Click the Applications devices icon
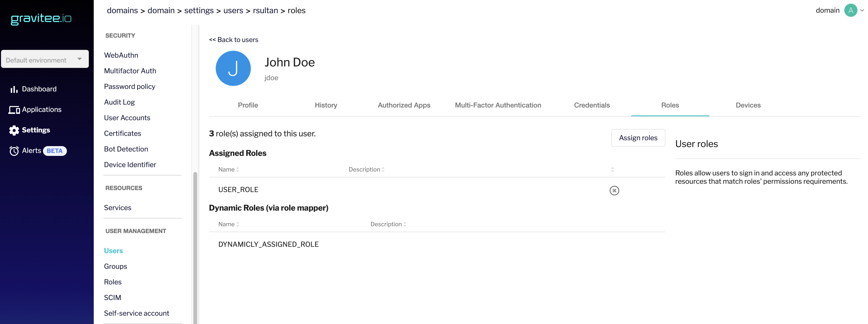Screen dimensions: 868x324 14,110
